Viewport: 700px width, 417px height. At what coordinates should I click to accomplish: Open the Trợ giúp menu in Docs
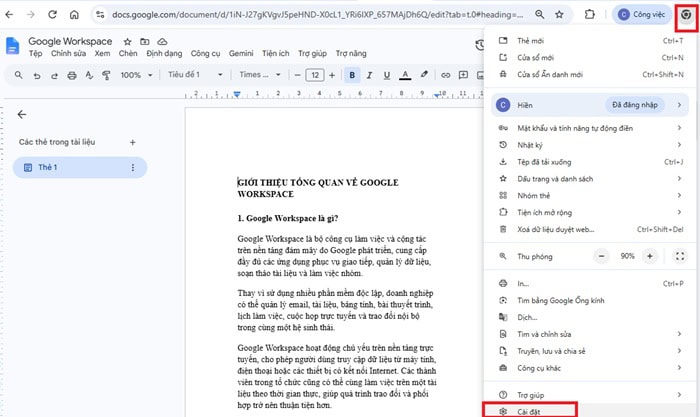click(312, 54)
